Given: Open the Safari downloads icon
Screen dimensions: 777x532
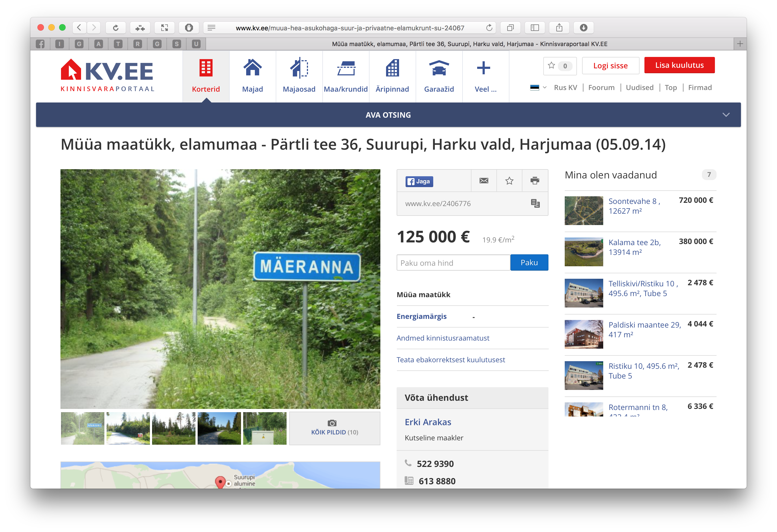Looking at the screenshot, I should (583, 28).
